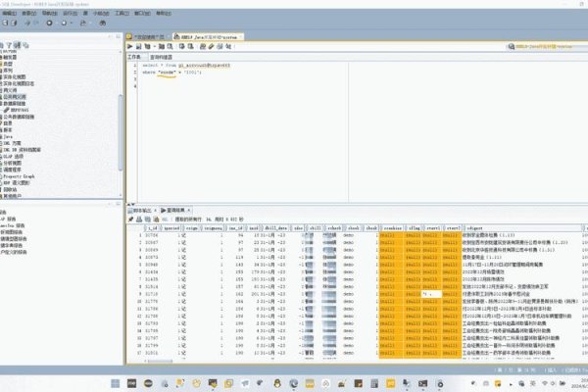This screenshot has height=392, width=588.
Task: Click the Rollback icon in worksheet toolbar
Action: (191, 46)
